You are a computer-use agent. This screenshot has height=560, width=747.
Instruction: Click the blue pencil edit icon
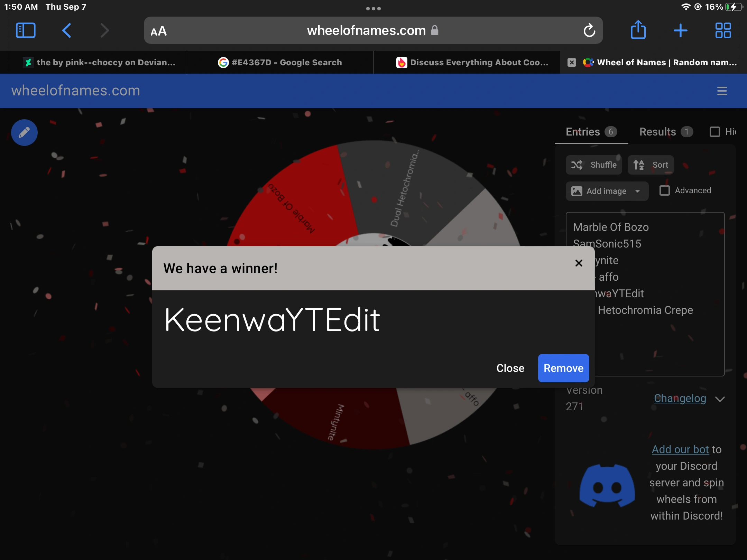(x=24, y=132)
